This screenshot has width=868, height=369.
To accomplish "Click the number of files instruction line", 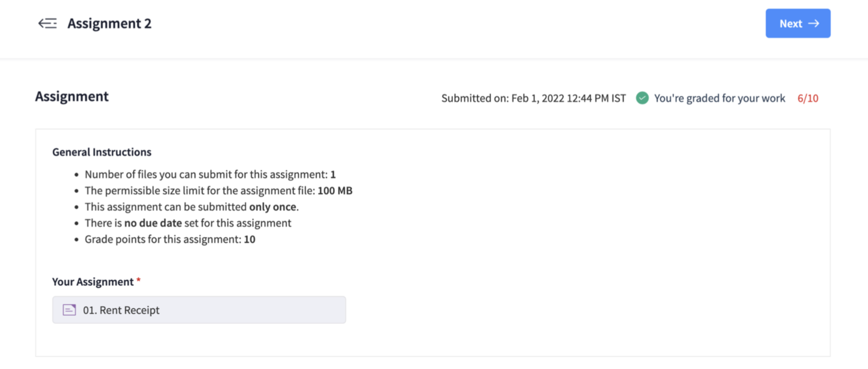I will (x=210, y=175).
